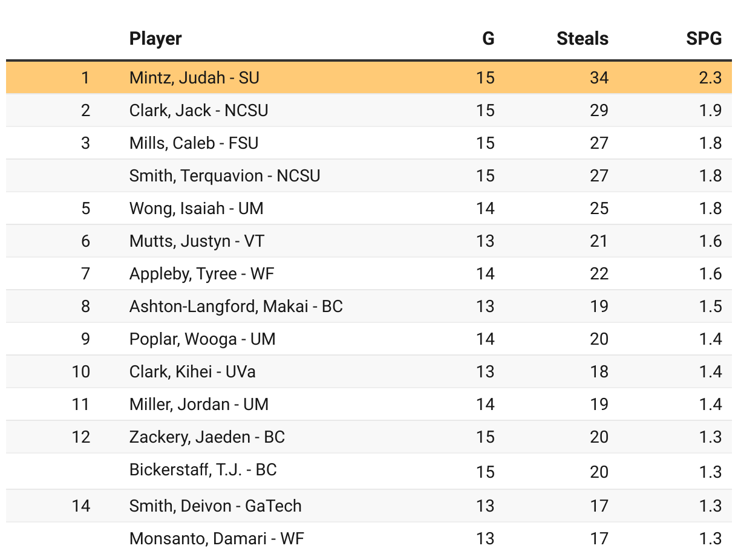This screenshot has height=560, width=738.
Task: Select Bickerstaff, T.J. - BC player
Action: 203,470
